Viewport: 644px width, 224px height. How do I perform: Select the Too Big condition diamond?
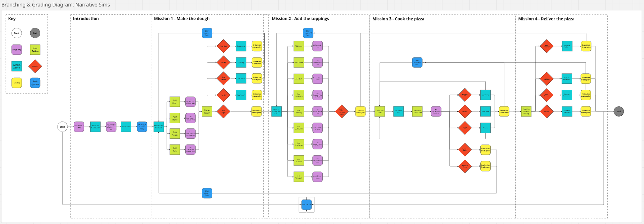(x=223, y=63)
